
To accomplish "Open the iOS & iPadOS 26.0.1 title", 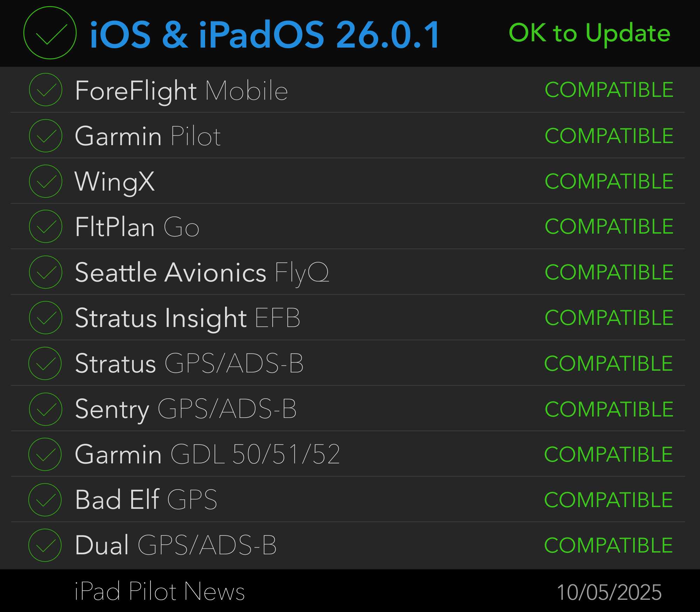I will [x=265, y=34].
